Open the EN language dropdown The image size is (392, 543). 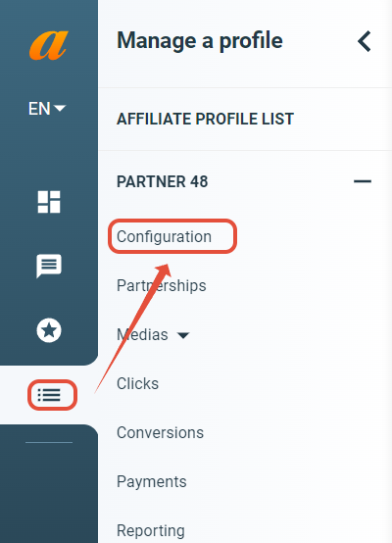point(47,109)
